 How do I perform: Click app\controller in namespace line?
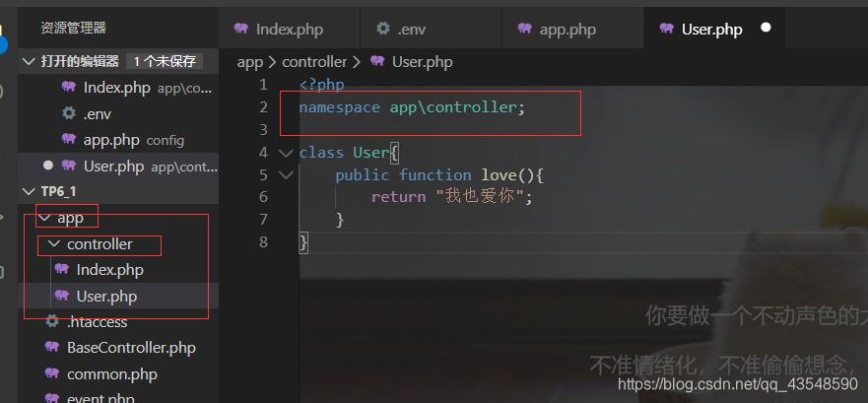click(453, 107)
